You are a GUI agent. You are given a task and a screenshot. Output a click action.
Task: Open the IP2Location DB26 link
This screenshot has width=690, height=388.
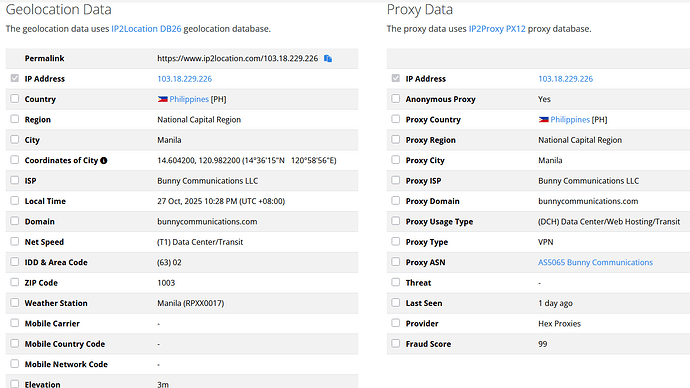pyautogui.click(x=146, y=29)
